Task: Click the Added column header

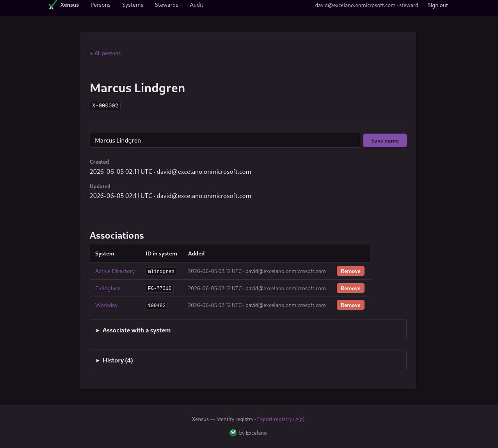Action: [196, 253]
